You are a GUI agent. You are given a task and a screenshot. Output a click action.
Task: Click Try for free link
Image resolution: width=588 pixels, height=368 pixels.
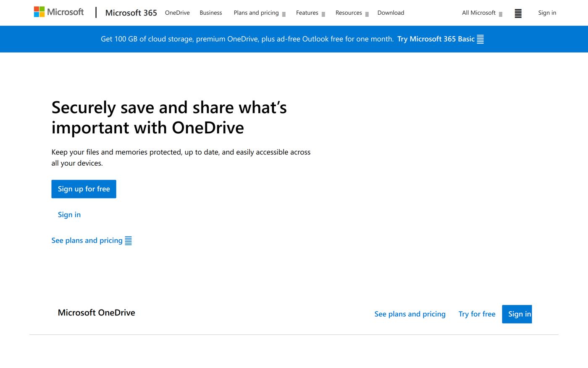[x=477, y=314]
